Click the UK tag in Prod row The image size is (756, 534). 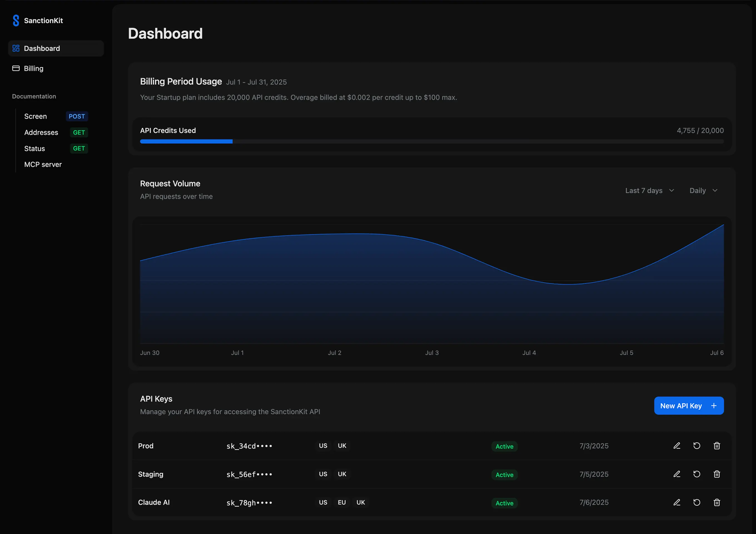click(x=342, y=446)
